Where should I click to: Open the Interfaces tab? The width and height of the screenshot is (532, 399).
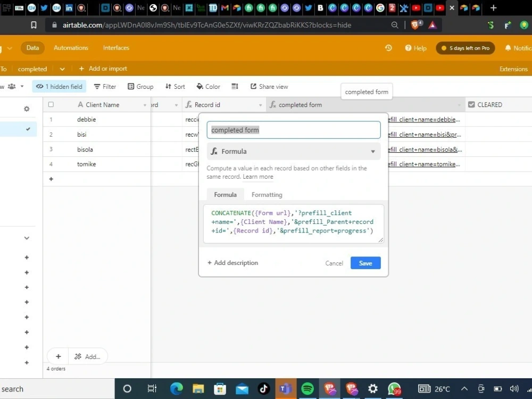116,48
